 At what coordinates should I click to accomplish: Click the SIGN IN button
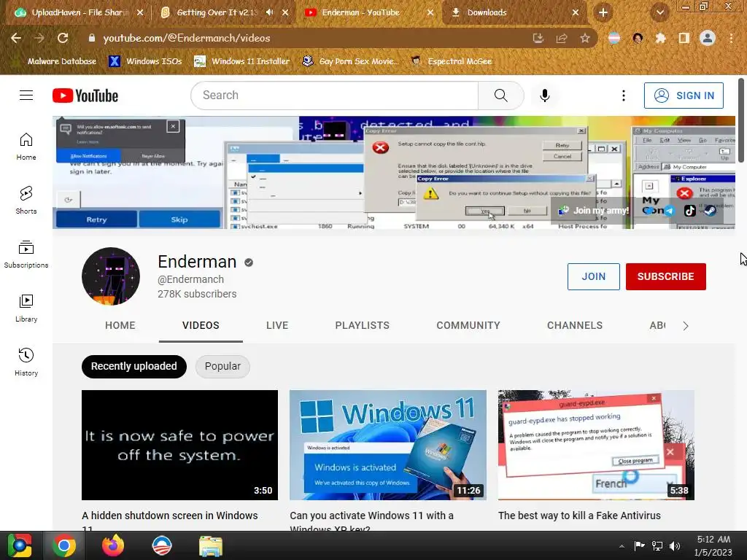pyautogui.click(x=684, y=96)
